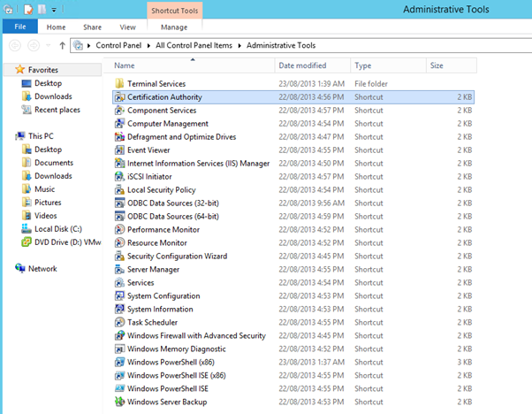
Task: Select the Certification Authority shortcut icon
Action: [x=120, y=97]
